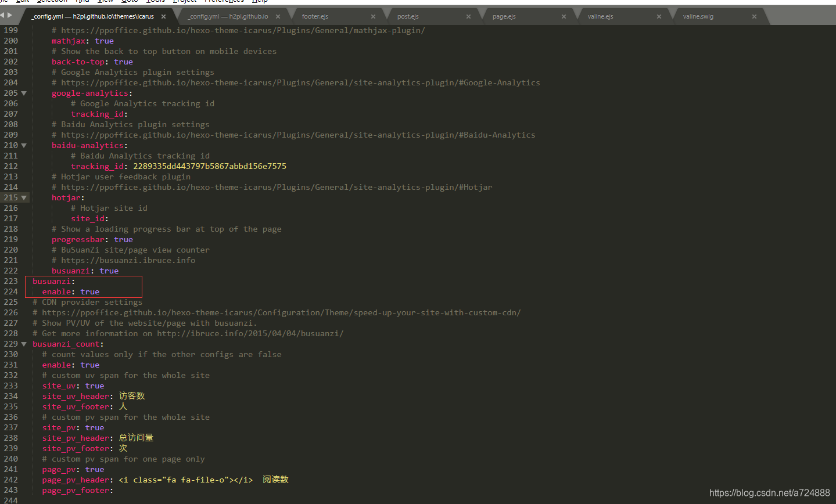Click line number 224 in the gutter

click(x=10, y=291)
